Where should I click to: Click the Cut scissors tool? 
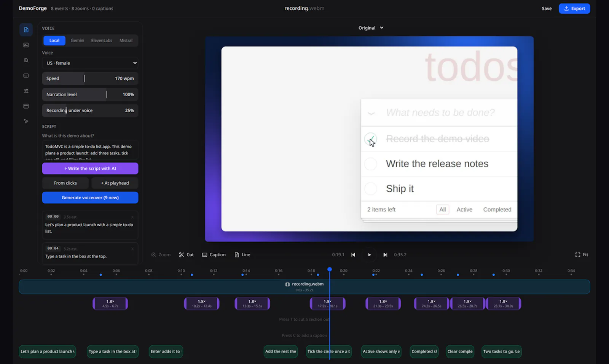(x=187, y=255)
